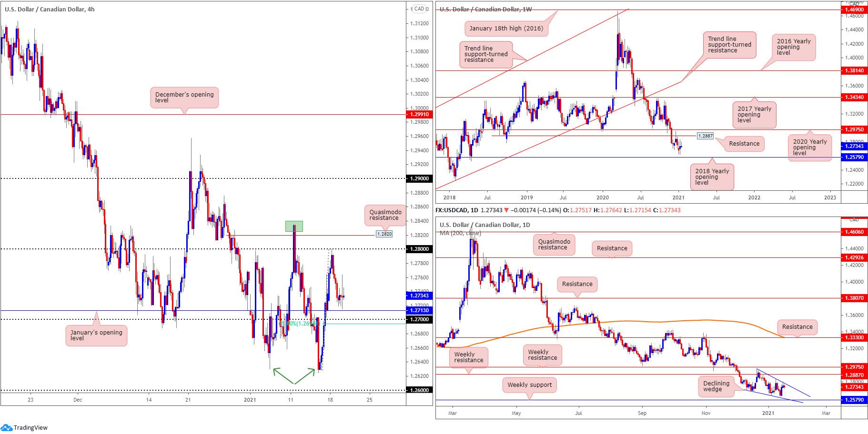Click the blue 1.27130 price label
This screenshot has height=434, width=868.
[x=419, y=310]
